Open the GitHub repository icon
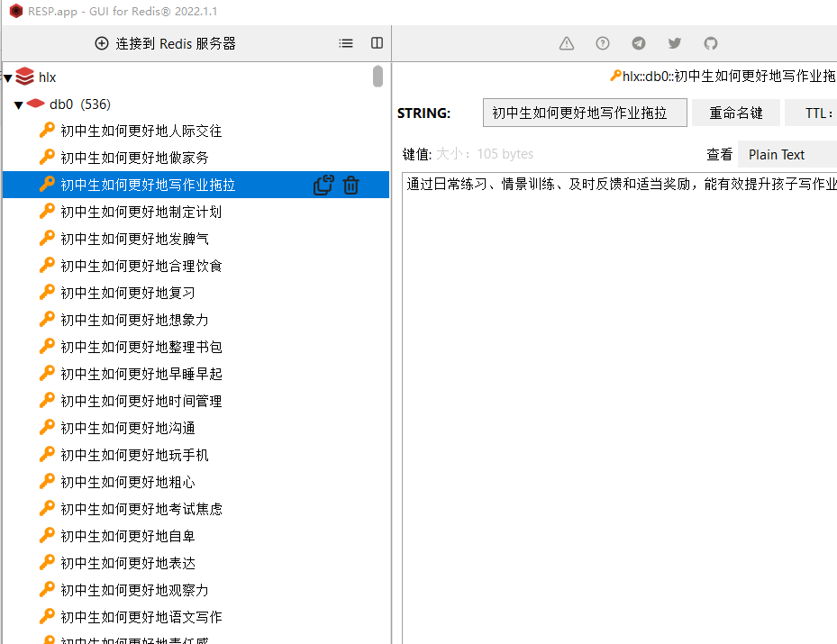The width and height of the screenshot is (837, 644). pos(711,43)
